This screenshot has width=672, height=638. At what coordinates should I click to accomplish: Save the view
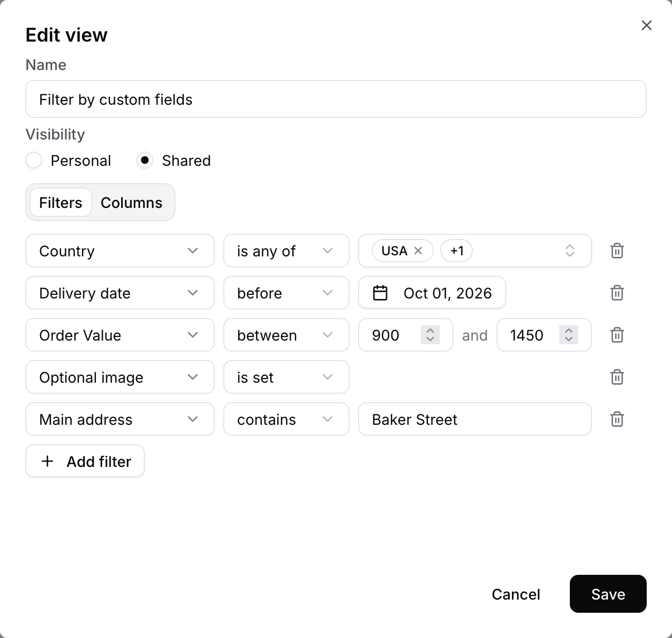click(x=608, y=594)
